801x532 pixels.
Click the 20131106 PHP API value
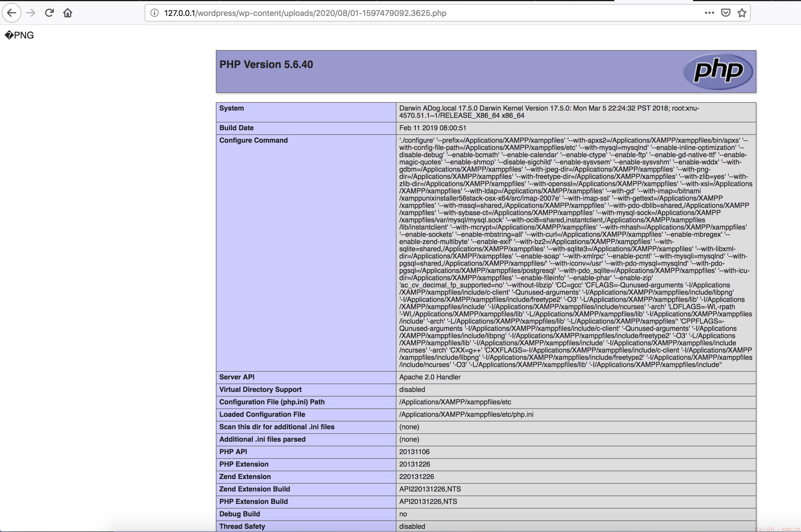(414, 452)
